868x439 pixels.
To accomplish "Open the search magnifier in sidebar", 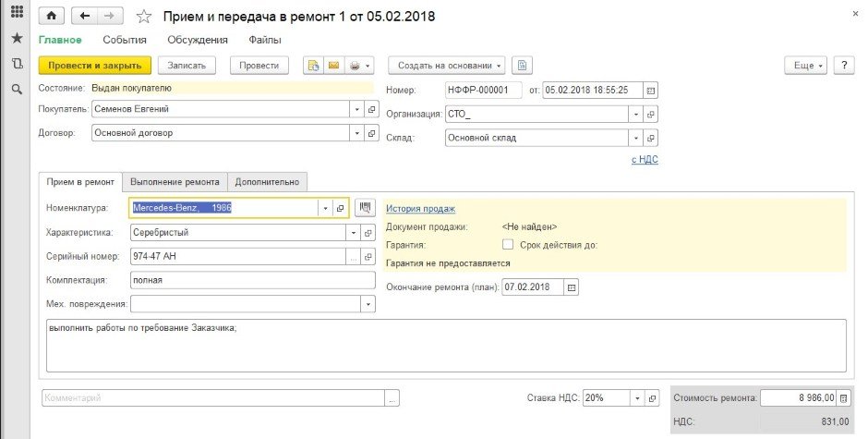I will (18, 90).
